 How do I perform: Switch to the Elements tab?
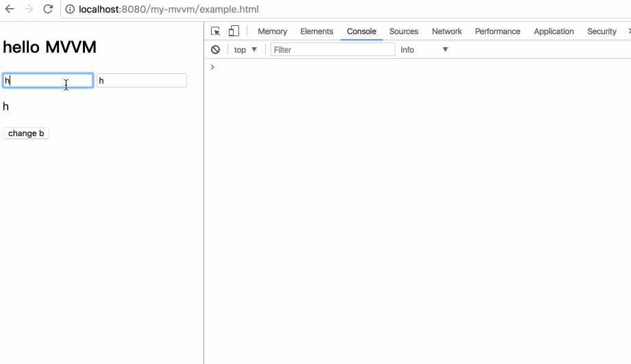coord(317,31)
